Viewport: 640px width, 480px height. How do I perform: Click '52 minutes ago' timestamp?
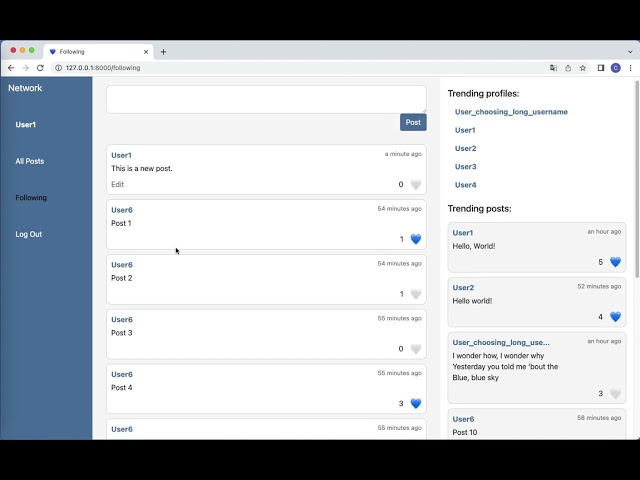tap(599, 286)
